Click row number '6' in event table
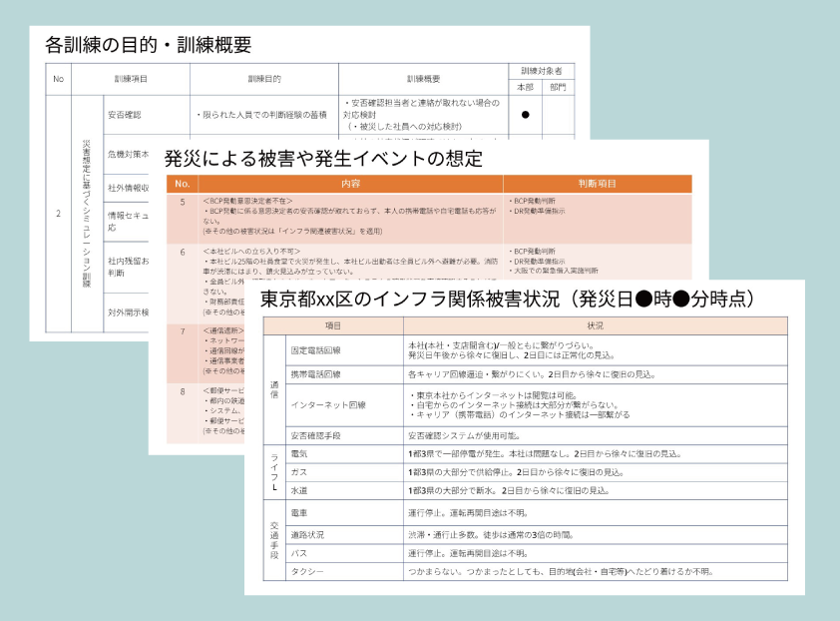The height and width of the screenshot is (621, 840). (x=183, y=252)
